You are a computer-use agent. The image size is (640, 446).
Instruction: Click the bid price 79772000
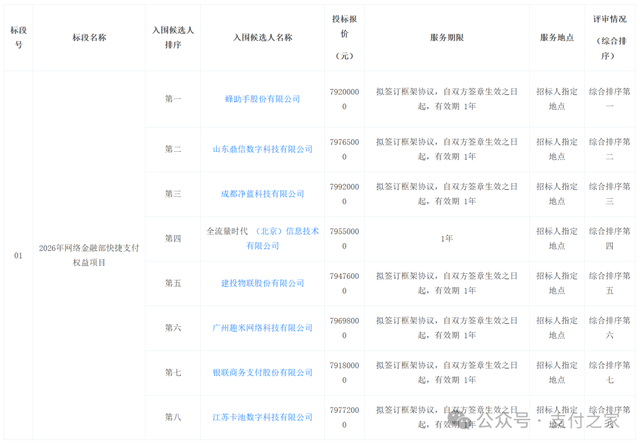(x=344, y=417)
